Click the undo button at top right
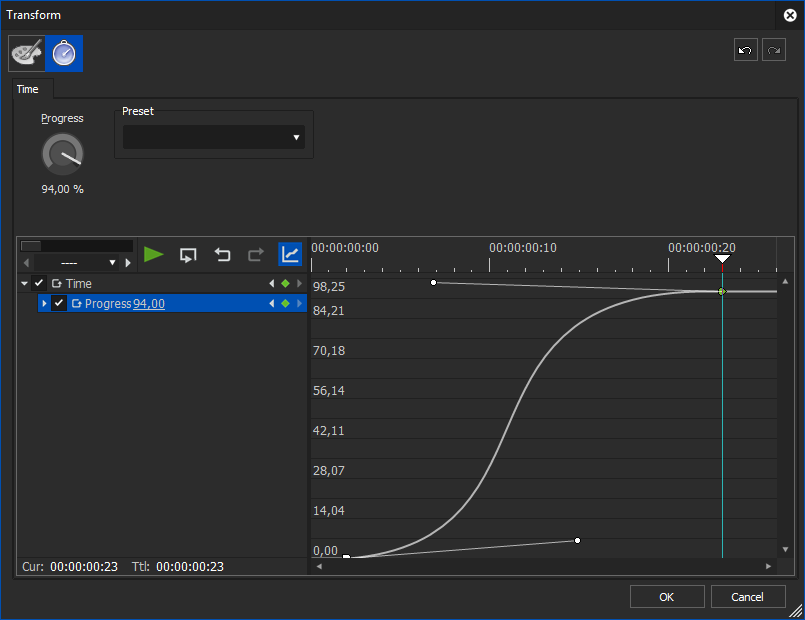 click(745, 50)
